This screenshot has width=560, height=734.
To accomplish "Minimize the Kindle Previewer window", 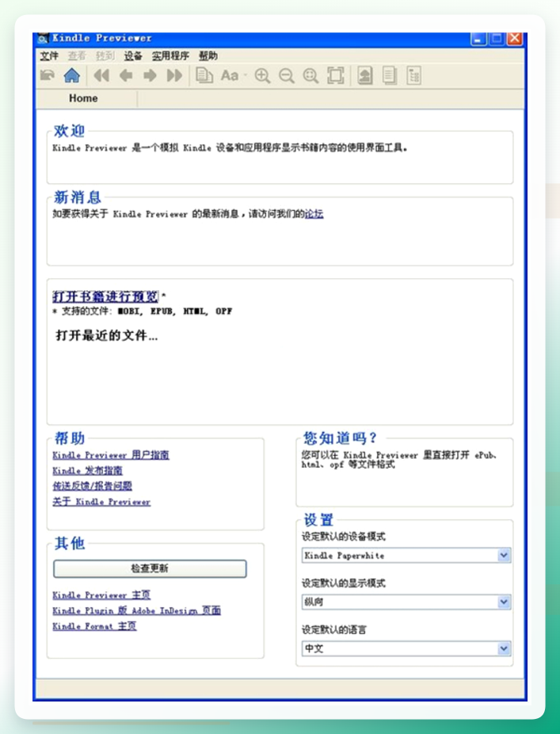I will pyautogui.click(x=478, y=39).
